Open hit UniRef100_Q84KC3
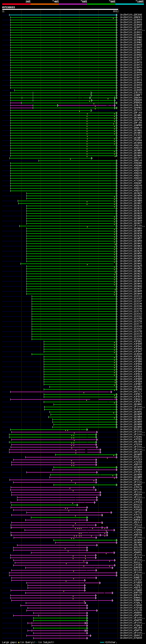146x644 pixels. click(131, 635)
